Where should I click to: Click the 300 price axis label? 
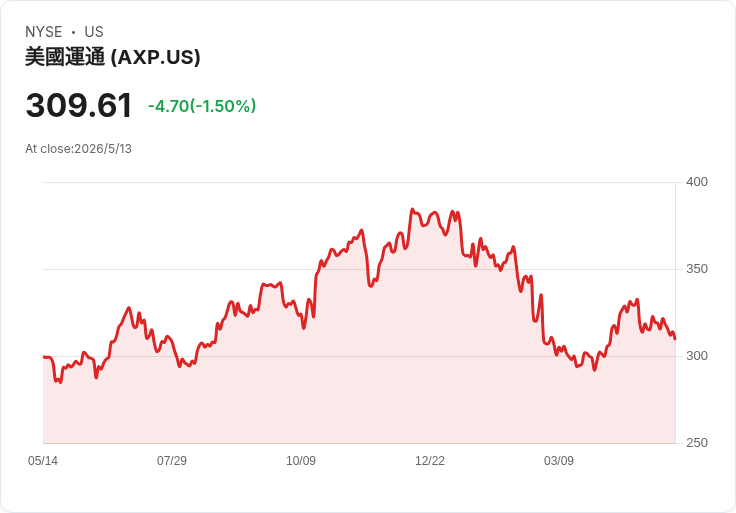pyautogui.click(x=697, y=356)
